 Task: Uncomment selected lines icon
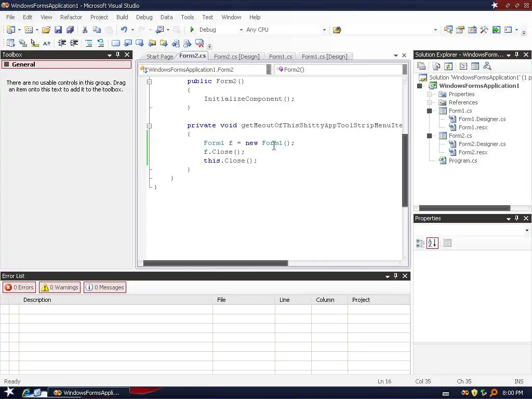pos(101,43)
